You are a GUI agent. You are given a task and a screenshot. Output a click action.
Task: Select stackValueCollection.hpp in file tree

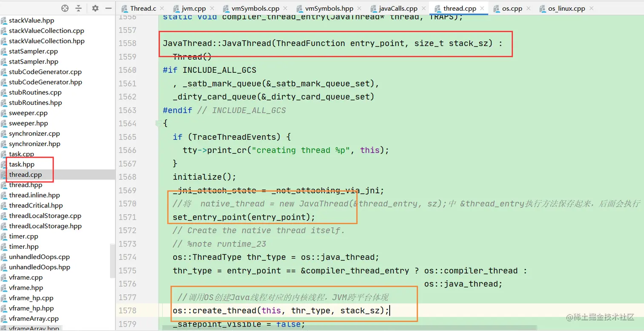click(x=46, y=41)
